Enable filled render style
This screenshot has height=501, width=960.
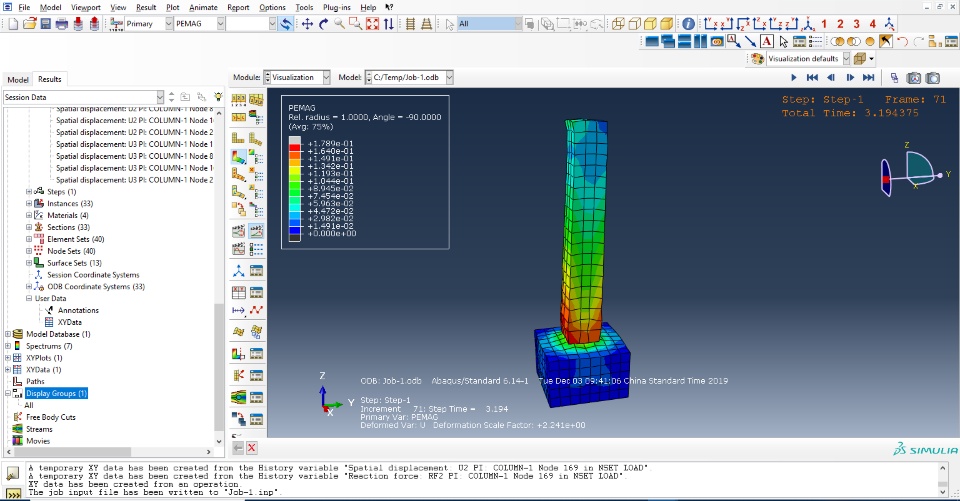[650, 24]
